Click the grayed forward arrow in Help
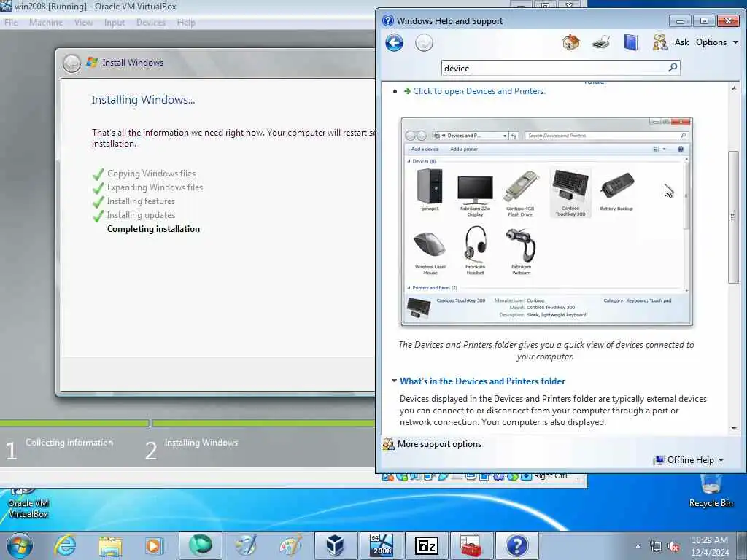This screenshot has height=560, width=747. click(x=424, y=43)
